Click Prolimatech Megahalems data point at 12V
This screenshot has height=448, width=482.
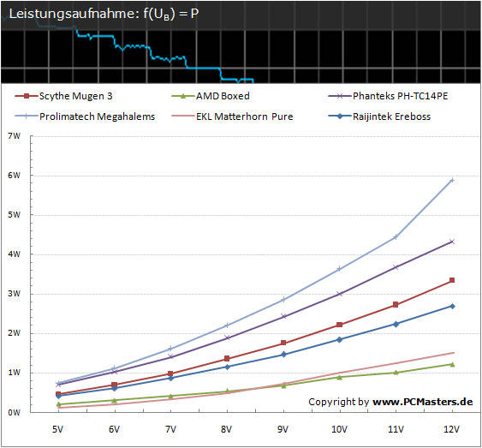pyautogui.click(x=452, y=180)
